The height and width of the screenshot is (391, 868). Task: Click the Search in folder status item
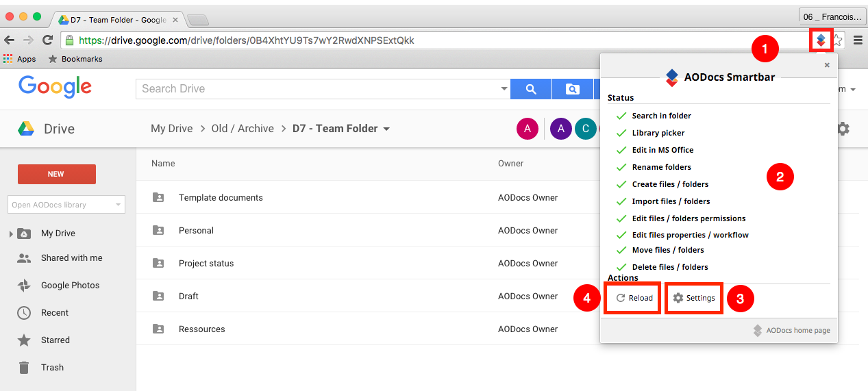pyautogui.click(x=654, y=116)
